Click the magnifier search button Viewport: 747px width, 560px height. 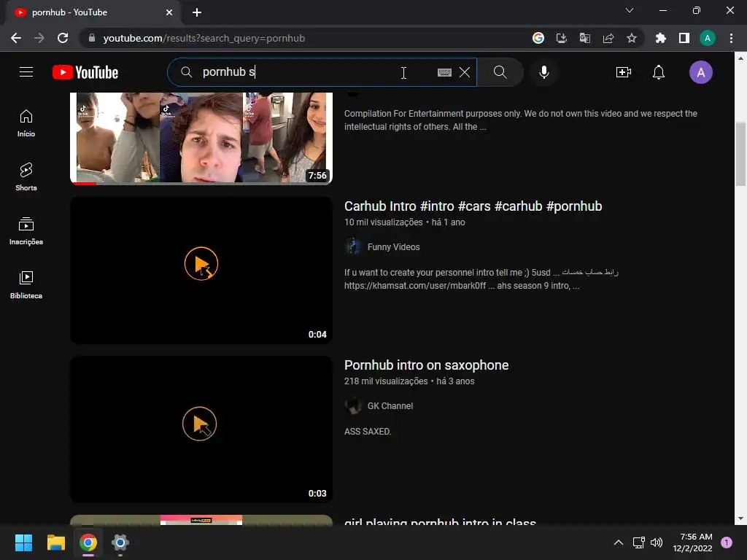[x=500, y=72]
